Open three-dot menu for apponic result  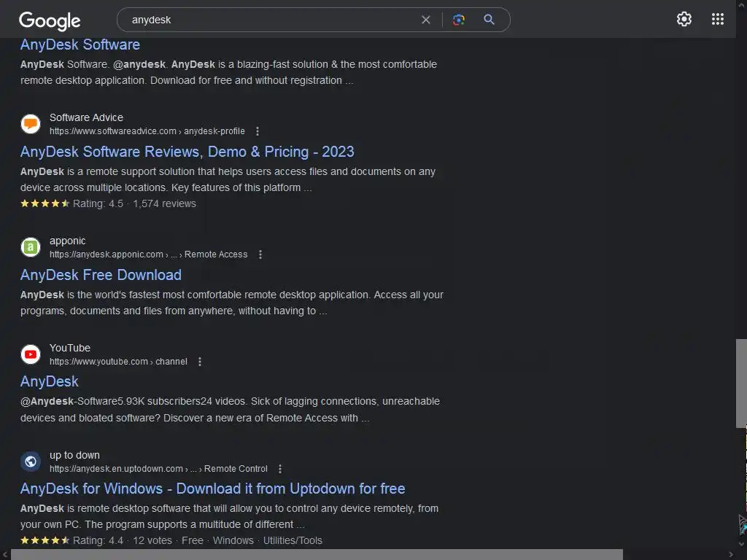(260, 254)
